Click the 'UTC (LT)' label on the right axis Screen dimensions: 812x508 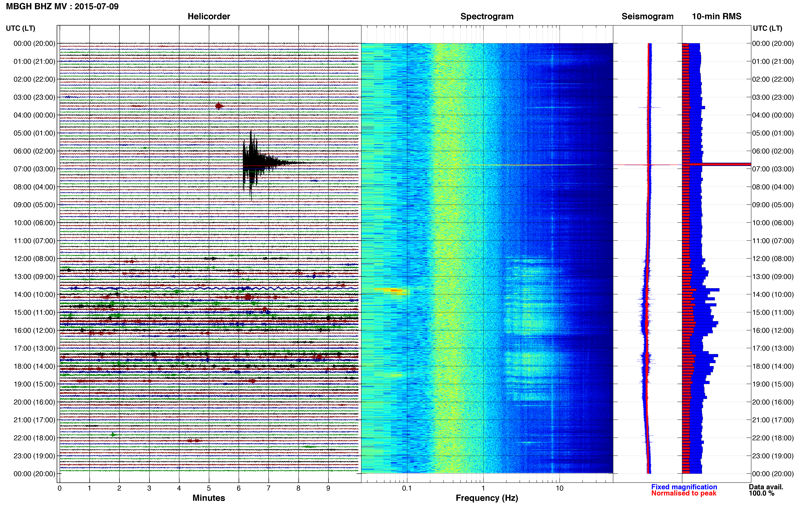(767, 28)
